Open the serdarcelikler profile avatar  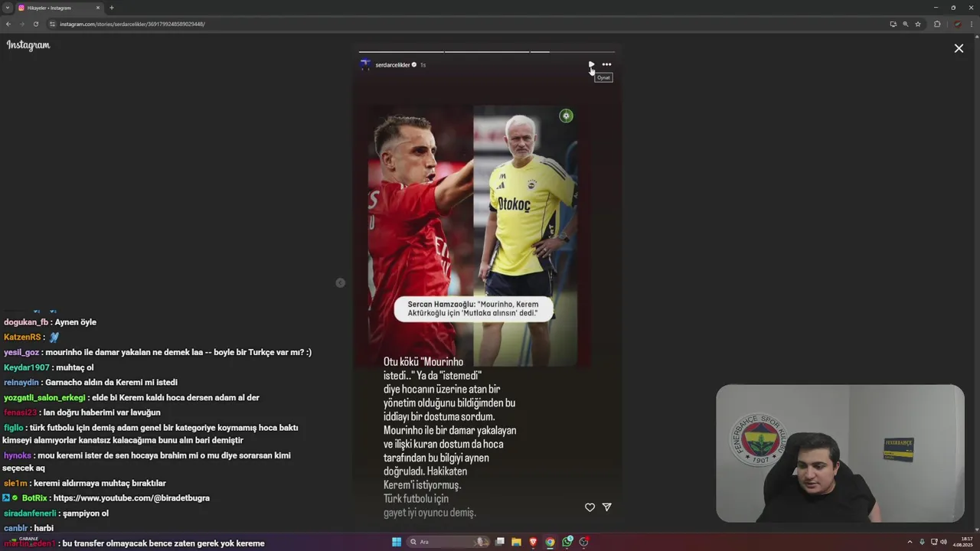tap(365, 65)
